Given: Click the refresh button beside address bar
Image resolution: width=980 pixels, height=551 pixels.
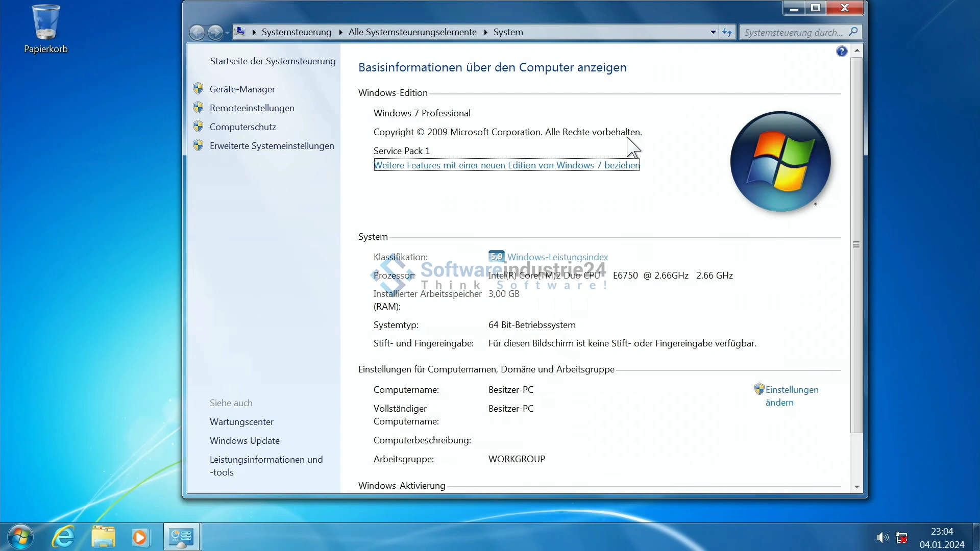Looking at the screenshot, I should coord(727,33).
